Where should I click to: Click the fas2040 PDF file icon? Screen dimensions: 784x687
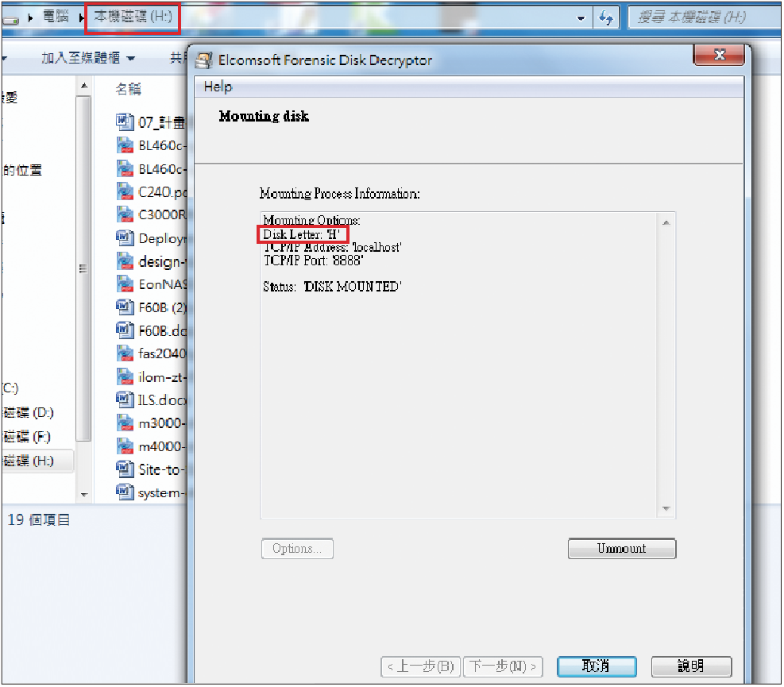(125, 353)
